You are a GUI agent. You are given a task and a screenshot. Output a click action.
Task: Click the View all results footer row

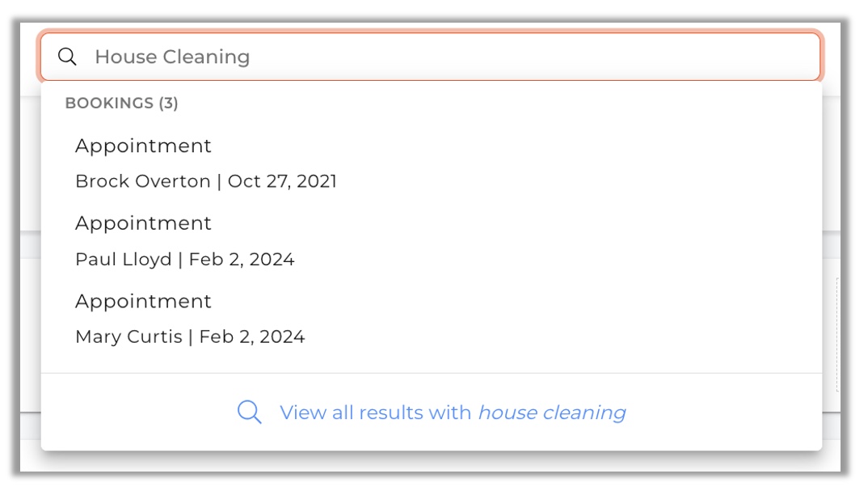click(432, 412)
